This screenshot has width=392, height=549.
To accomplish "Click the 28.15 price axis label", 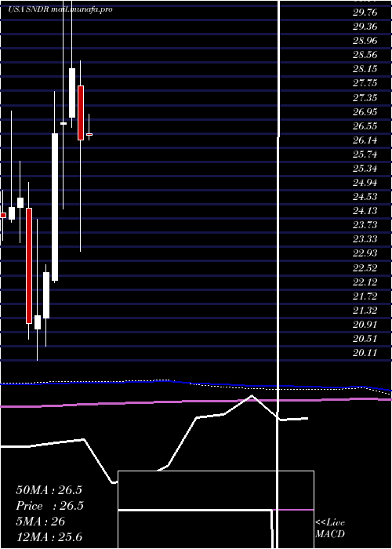I will (x=365, y=69).
